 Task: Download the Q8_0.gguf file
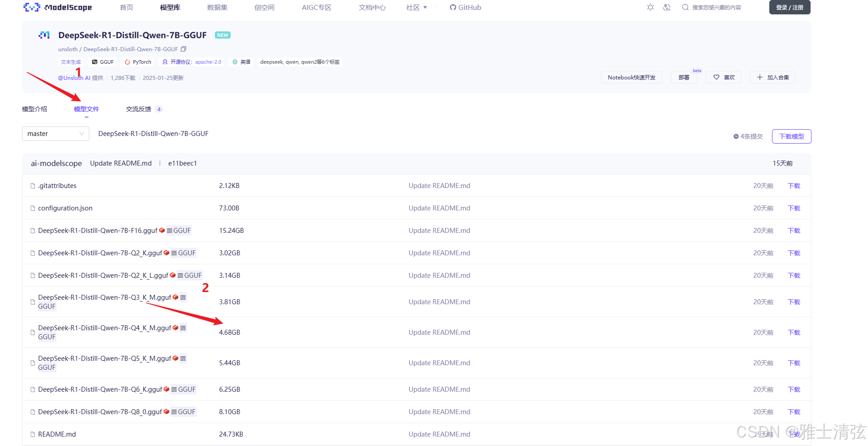click(794, 412)
